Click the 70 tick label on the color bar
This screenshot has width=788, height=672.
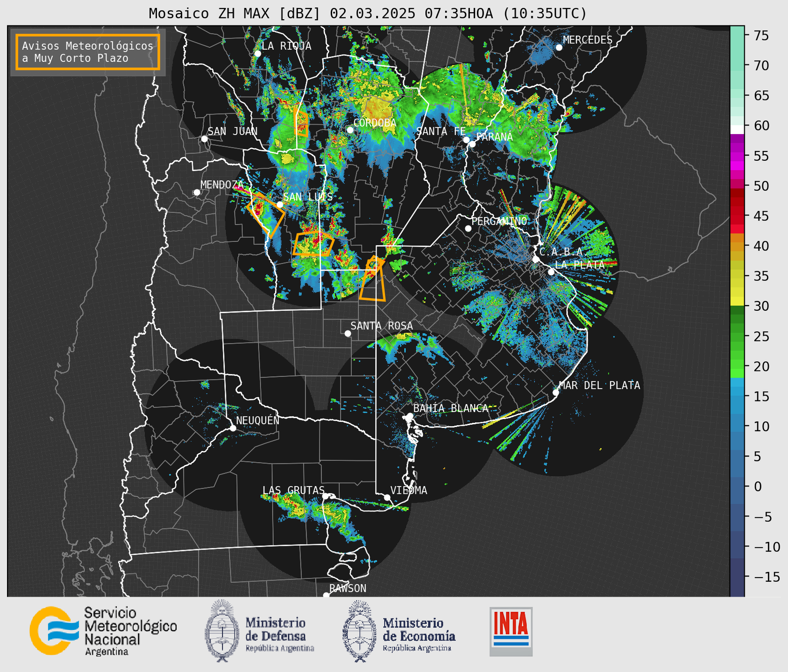point(761,65)
